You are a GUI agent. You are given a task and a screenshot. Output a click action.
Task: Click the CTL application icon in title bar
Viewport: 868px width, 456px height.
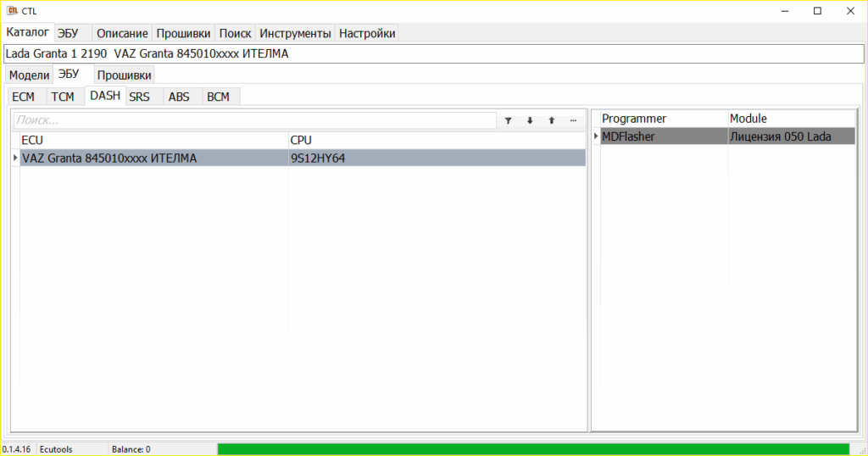(12, 10)
